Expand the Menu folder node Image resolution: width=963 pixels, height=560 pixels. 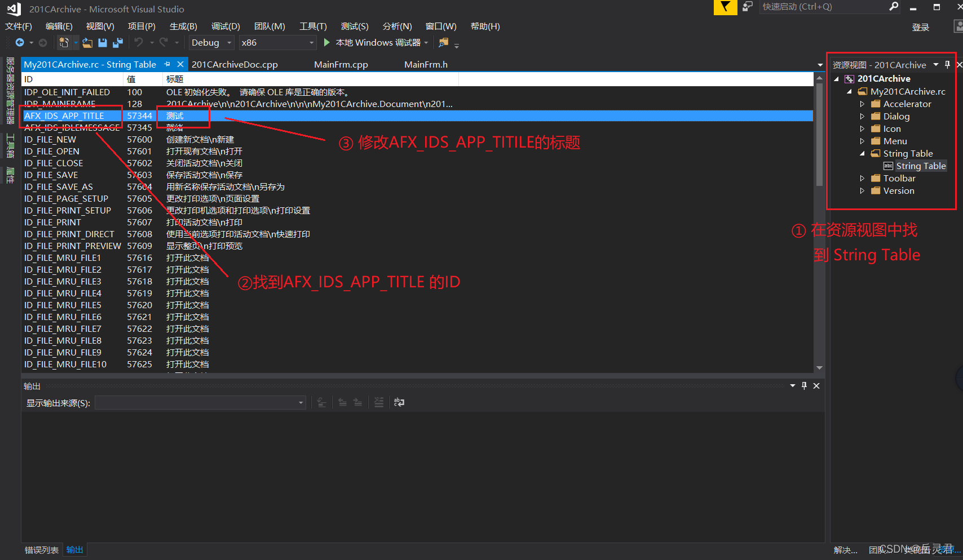(862, 141)
